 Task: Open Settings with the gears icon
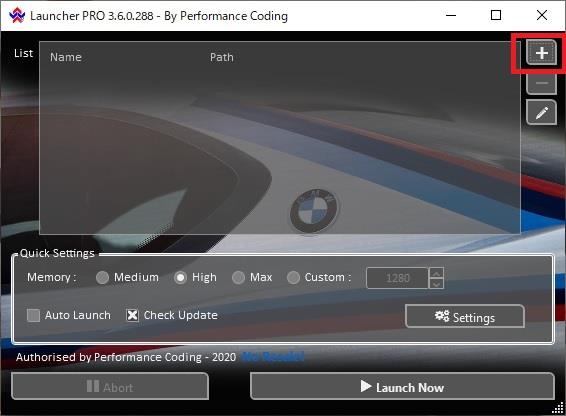pyautogui.click(x=465, y=316)
